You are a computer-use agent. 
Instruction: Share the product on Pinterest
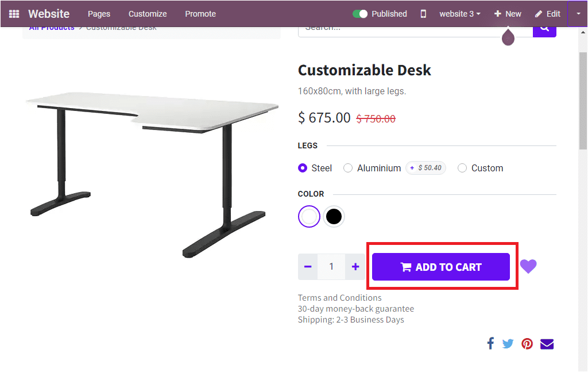click(x=527, y=343)
